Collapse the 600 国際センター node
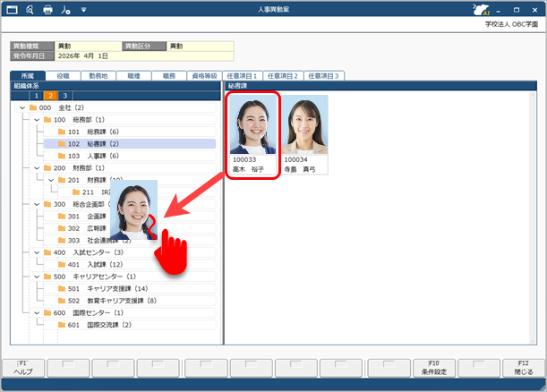 pos(37,313)
